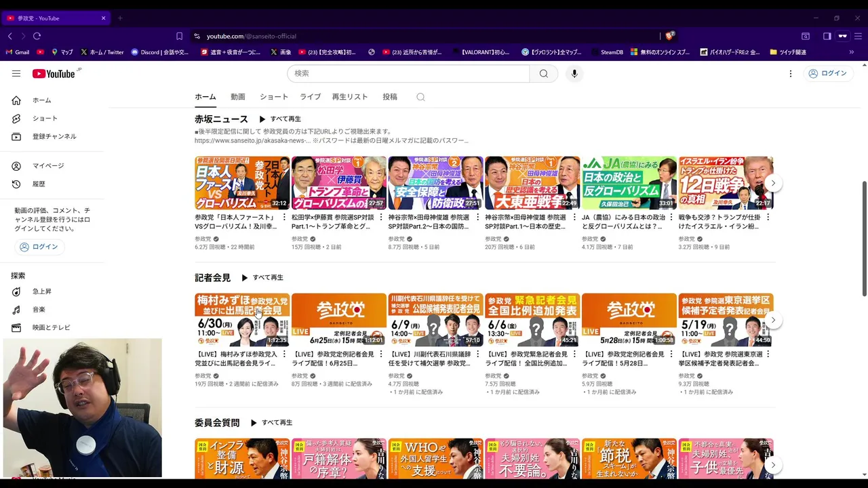Open the YouTube hamburger guide menu
The width and height of the screenshot is (868, 488).
point(16,73)
